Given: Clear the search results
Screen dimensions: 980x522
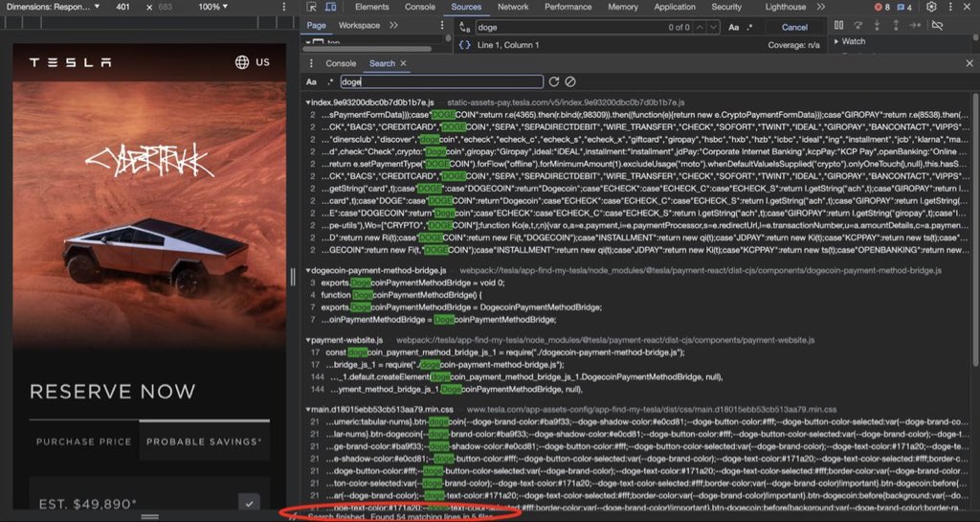Looking at the screenshot, I should coord(570,82).
